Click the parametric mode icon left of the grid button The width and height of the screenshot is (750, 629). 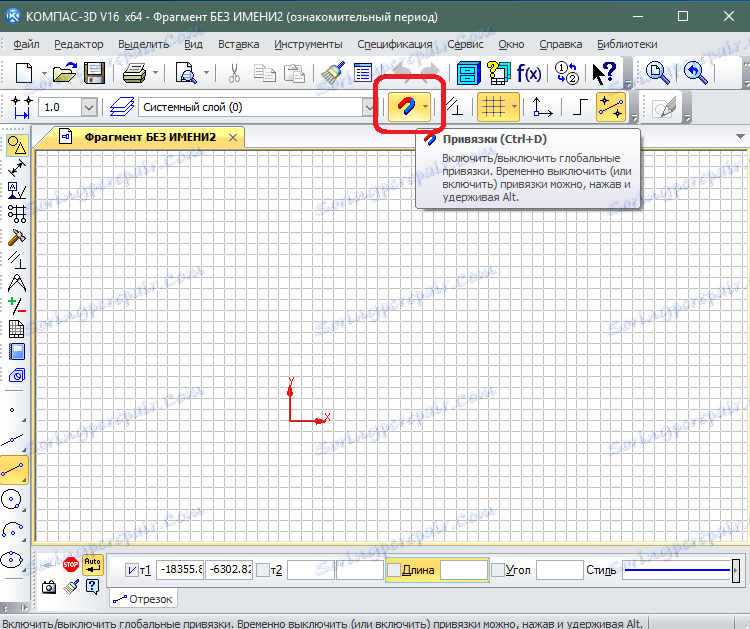coord(454,106)
